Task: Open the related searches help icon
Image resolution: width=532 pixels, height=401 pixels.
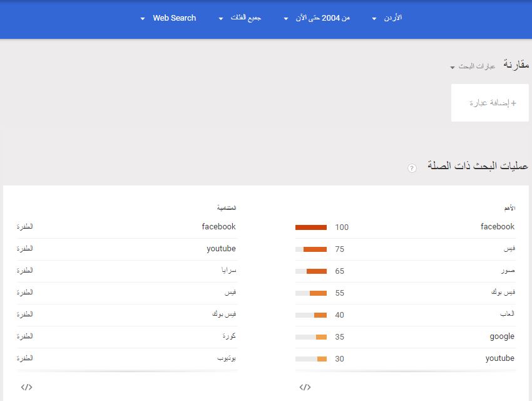Action: tap(412, 168)
